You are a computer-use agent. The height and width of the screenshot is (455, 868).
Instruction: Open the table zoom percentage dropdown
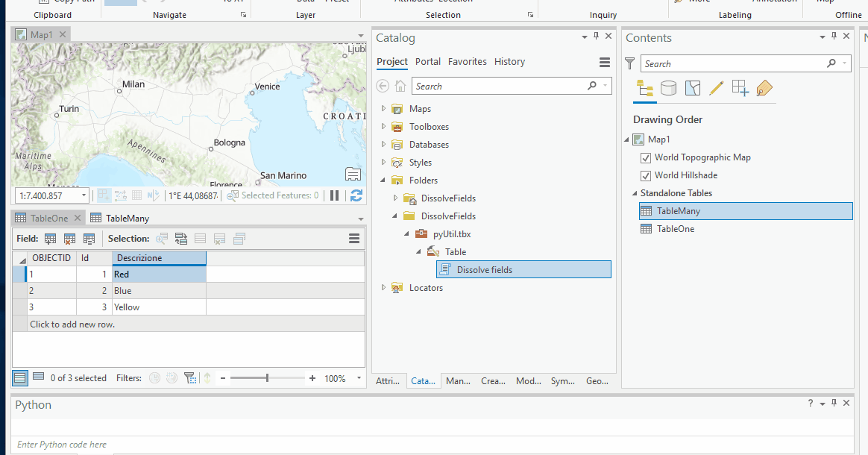[359, 378]
